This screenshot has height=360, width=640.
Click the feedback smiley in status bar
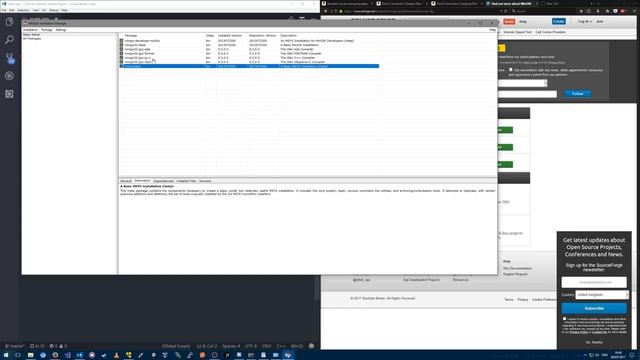(311, 346)
